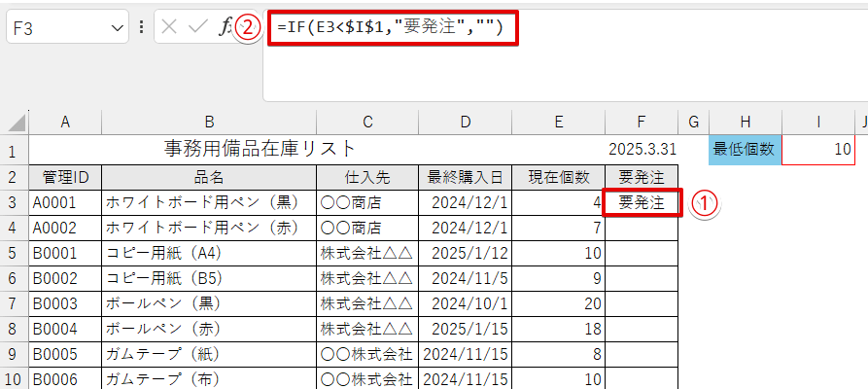The height and width of the screenshot is (389, 868).
Task: Select column B header
Action: coord(209,122)
